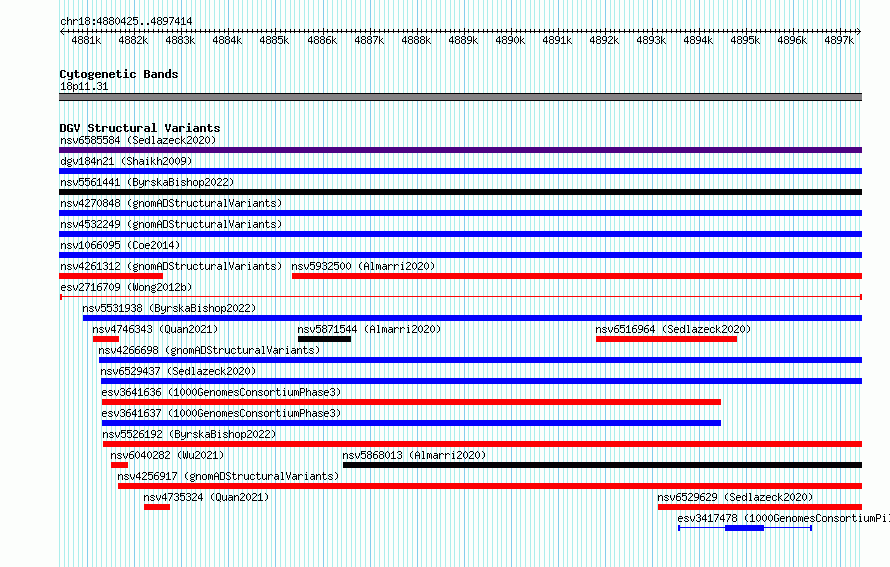Click the thin red esv2716709 line
890x567 pixels.
460,297
